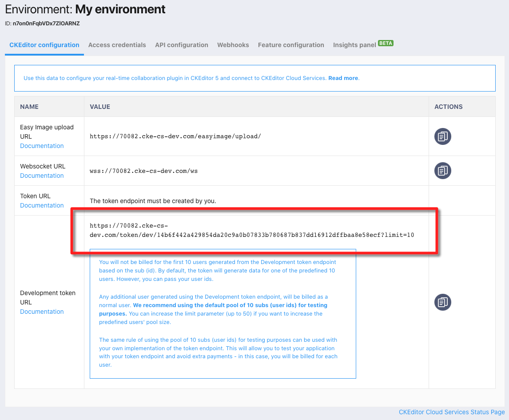Open Token URL Documentation link
The width and height of the screenshot is (509, 420).
point(42,205)
